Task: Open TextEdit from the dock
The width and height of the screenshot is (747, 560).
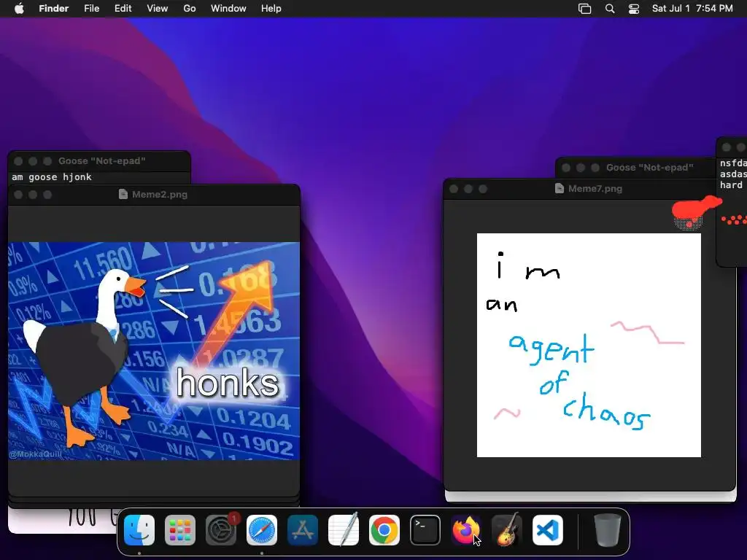Action: tap(344, 530)
